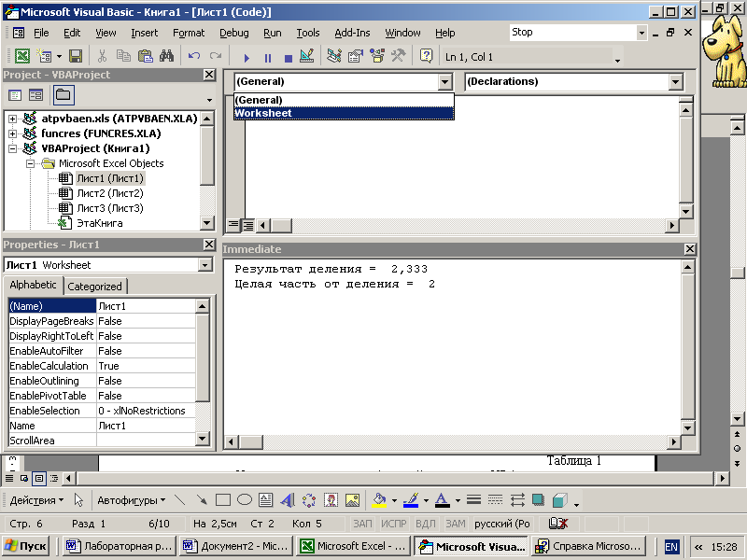This screenshot has width=747, height=560.
Task: Click the View Microsoft Excel icon
Action: pos(21,56)
